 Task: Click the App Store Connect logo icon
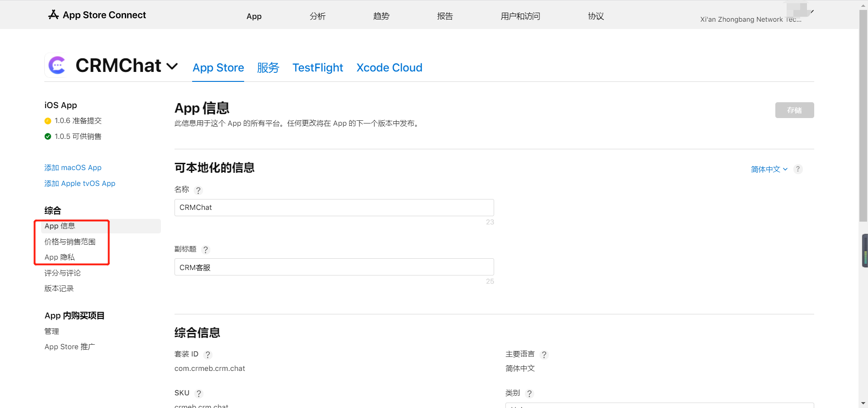53,14
